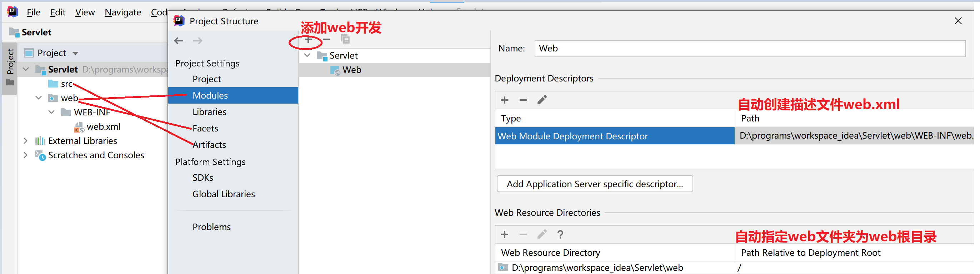Click the copy module icon
The image size is (980, 274).
coord(345,39)
